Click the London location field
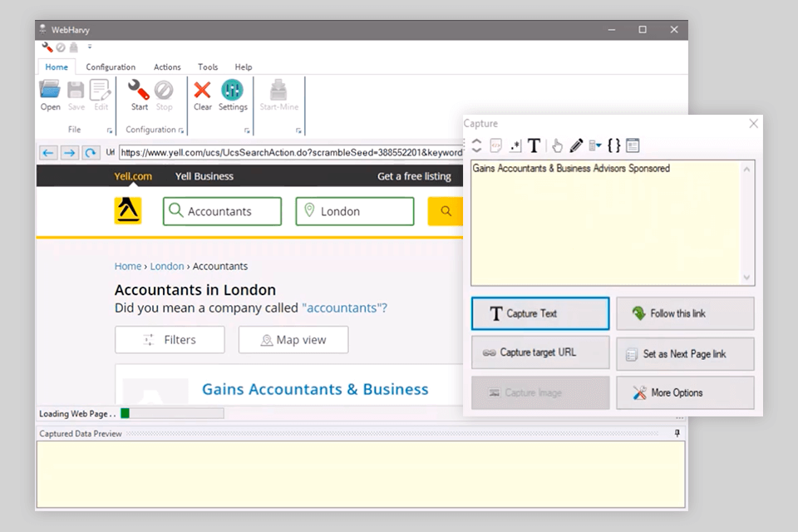Viewport: 798px width, 532px height. tap(355, 211)
